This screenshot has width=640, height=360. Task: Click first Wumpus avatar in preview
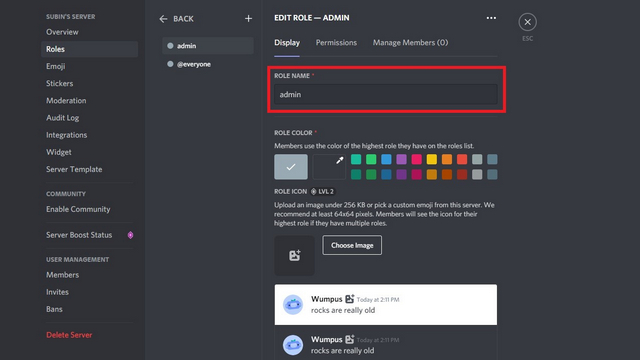(x=293, y=304)
